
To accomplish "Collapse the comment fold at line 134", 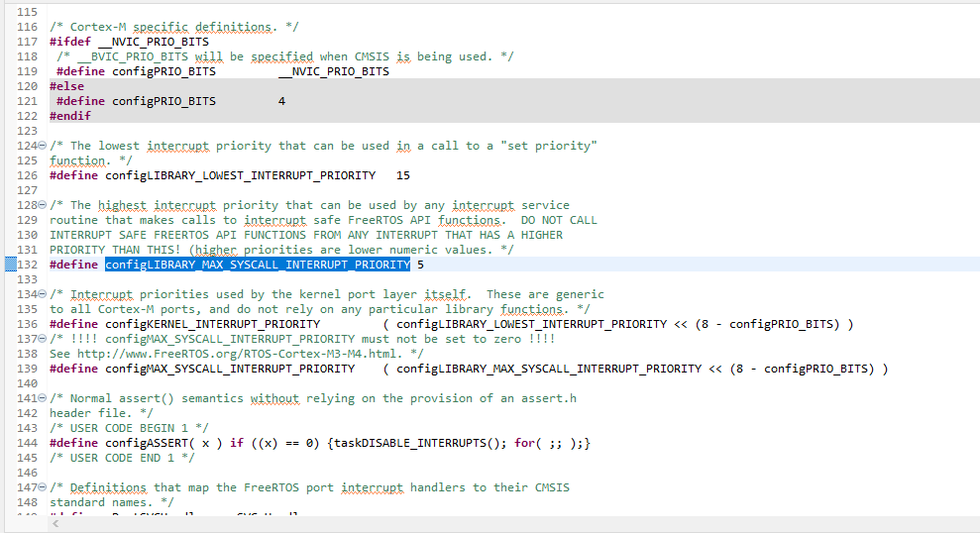I will [x=42, y=294].
